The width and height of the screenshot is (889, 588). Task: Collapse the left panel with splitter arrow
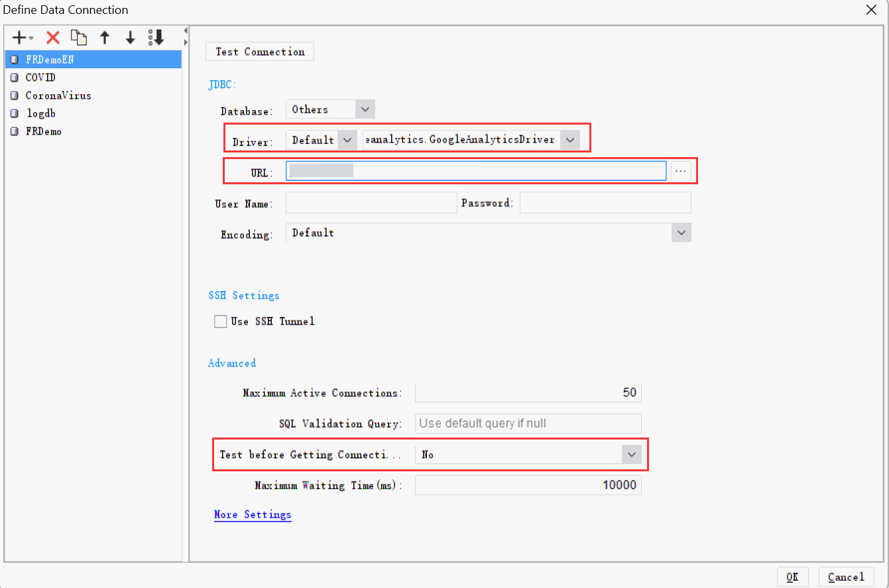coord(186,31)
